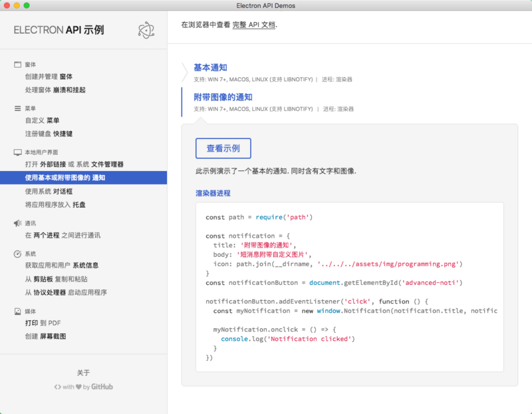The height and width of the screenshot is (414, 532).
Task: Open 获取应用和用户 系统信息 page
Action: pyautogui.click(x=62, y=266)
